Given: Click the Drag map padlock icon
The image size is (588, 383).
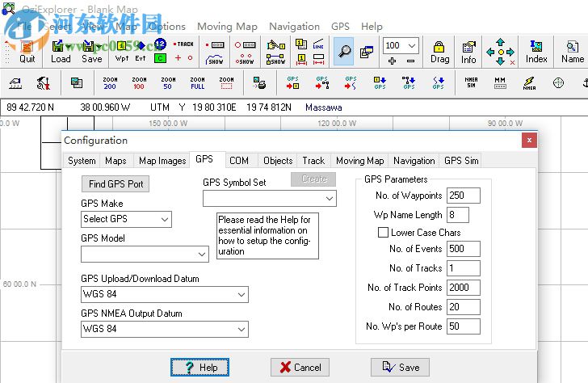Looking at the screenshot, I should [x=439, y=52].
